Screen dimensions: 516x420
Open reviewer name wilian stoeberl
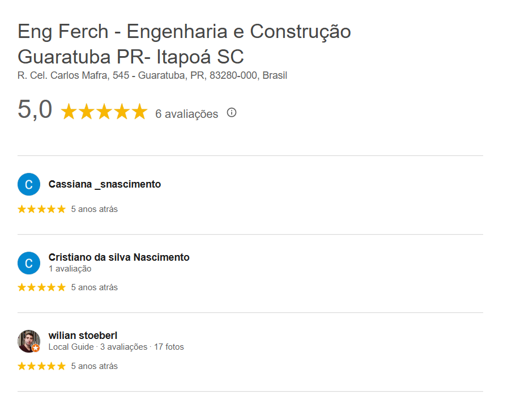pyautogui.click(x=83, y=336)
